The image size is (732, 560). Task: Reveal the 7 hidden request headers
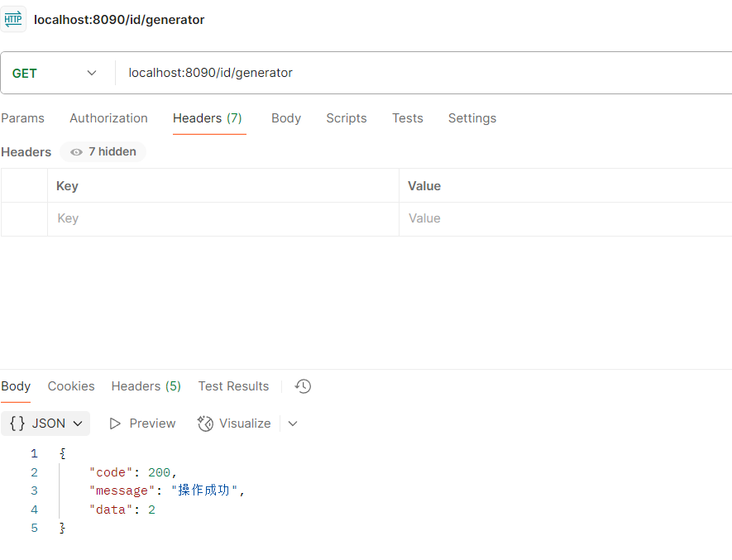coord(102,151)
